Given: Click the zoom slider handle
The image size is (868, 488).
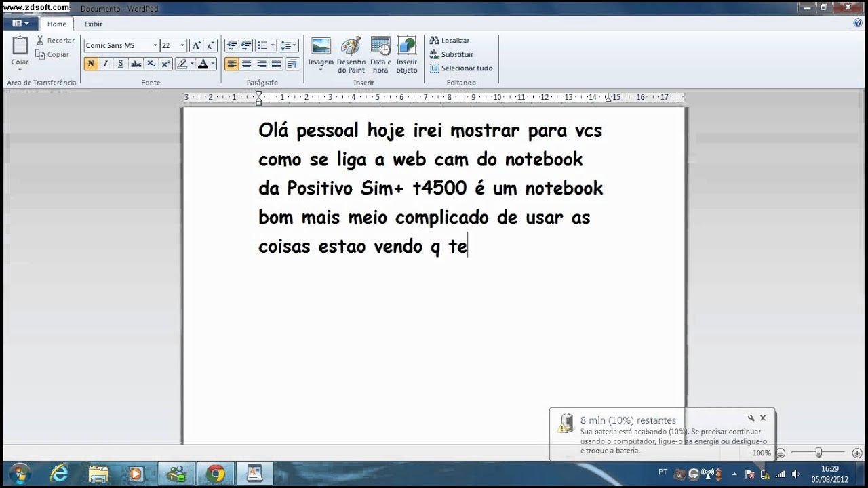Looking at the screenshot, I should coord(818,453).
